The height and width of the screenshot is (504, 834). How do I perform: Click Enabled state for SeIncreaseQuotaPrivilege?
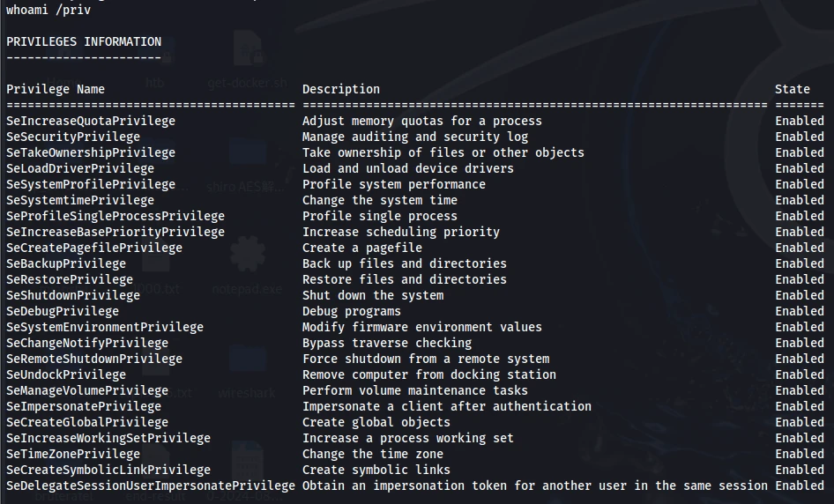pyautogui.click(x=799, y=122)
